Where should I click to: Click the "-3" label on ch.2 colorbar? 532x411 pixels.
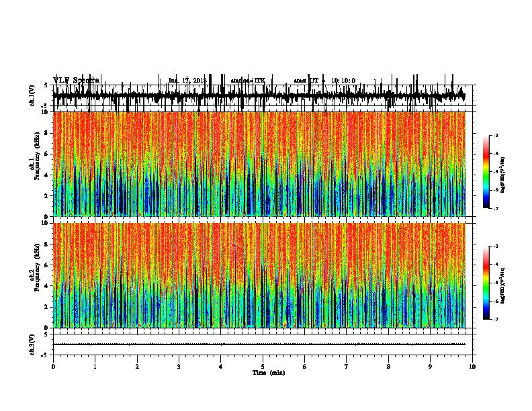(496, 246)
